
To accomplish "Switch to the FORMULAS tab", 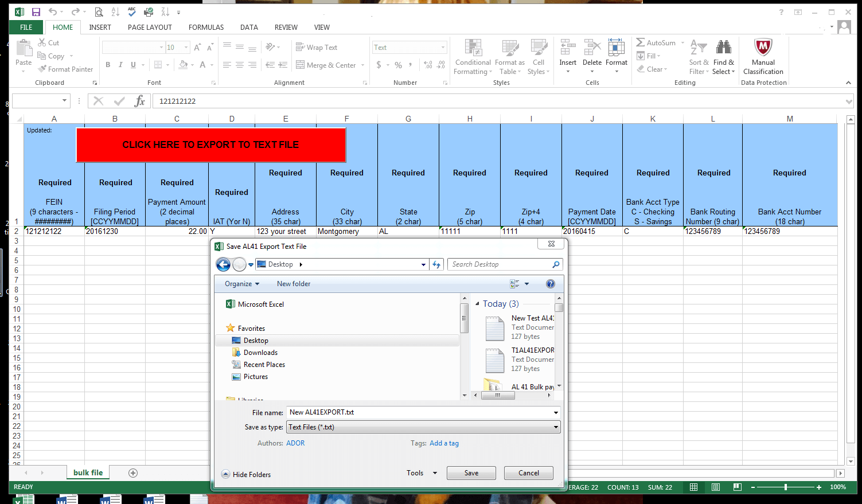I will 206,27.
